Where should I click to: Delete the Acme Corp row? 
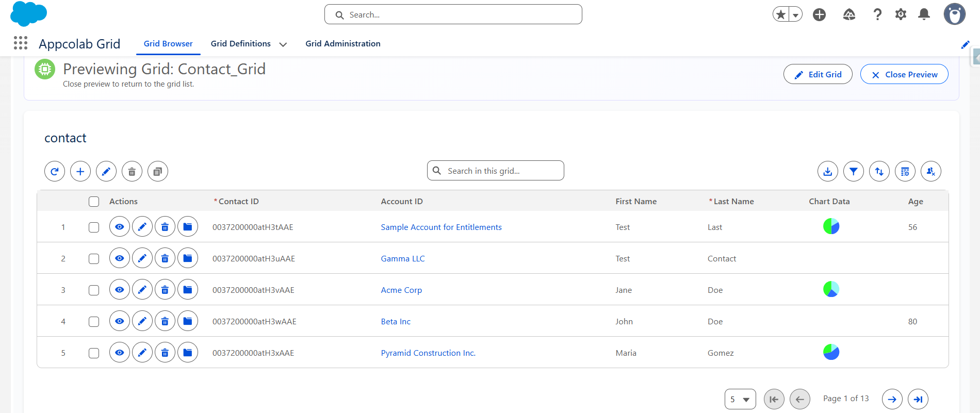point(165,290)
